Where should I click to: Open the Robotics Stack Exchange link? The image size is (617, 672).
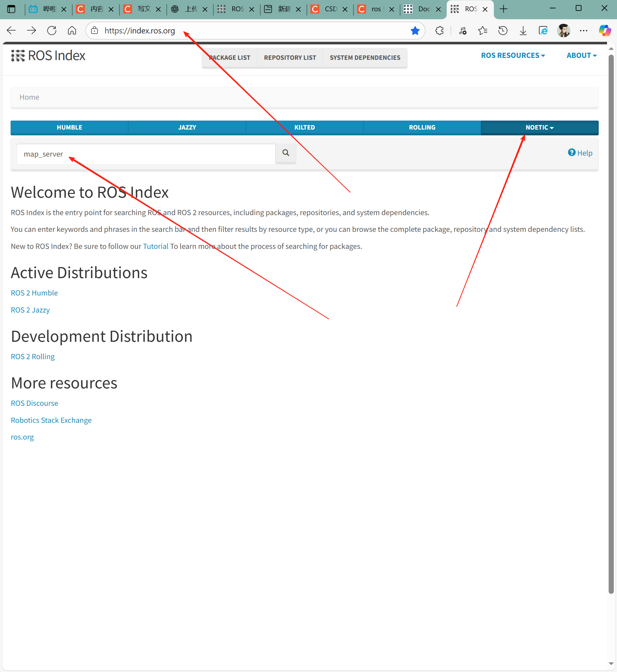click(x=51, y=421)
